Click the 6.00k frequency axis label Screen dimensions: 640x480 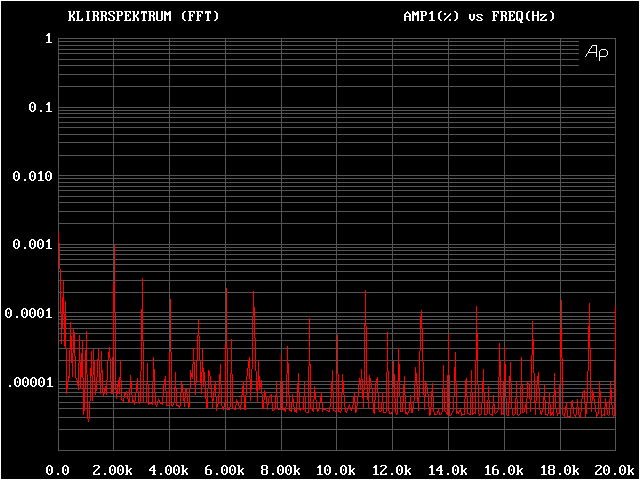[226, 469]
